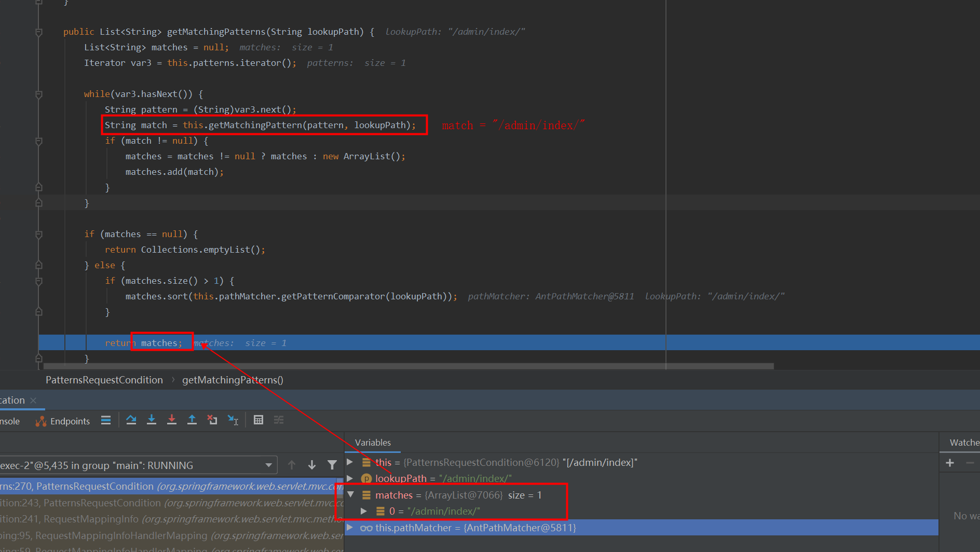Click 'matches.add(match);' in the editor

(174, 172)
